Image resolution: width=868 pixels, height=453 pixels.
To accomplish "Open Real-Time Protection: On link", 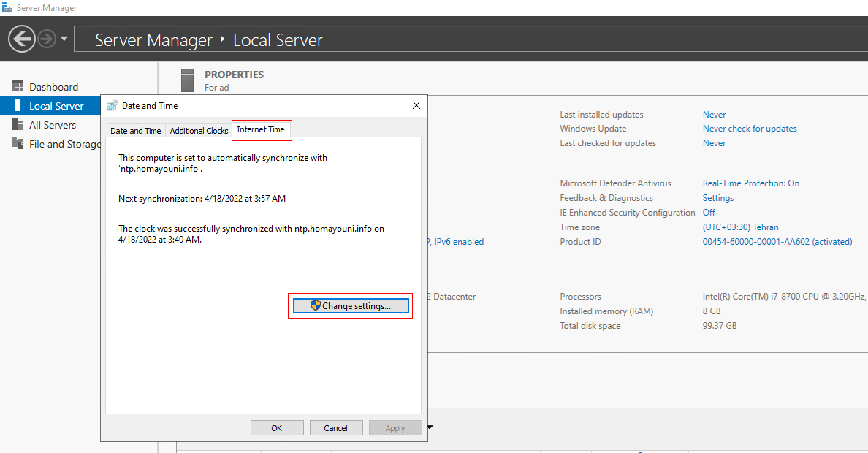I will [750, 183].
